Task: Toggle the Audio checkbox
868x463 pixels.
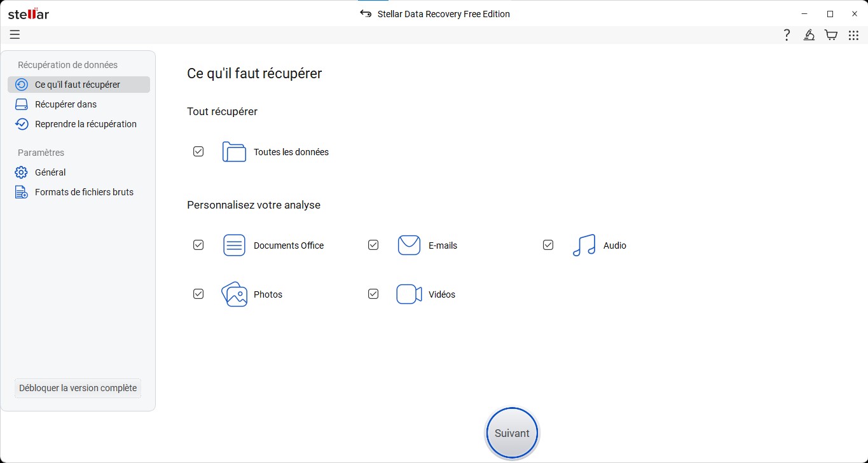Action: [548, 245]
